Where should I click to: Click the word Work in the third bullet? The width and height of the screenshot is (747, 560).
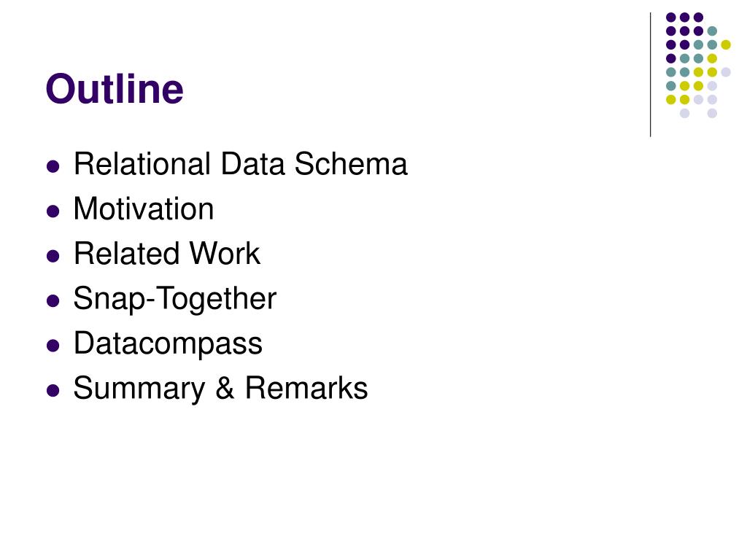point(225,253)
